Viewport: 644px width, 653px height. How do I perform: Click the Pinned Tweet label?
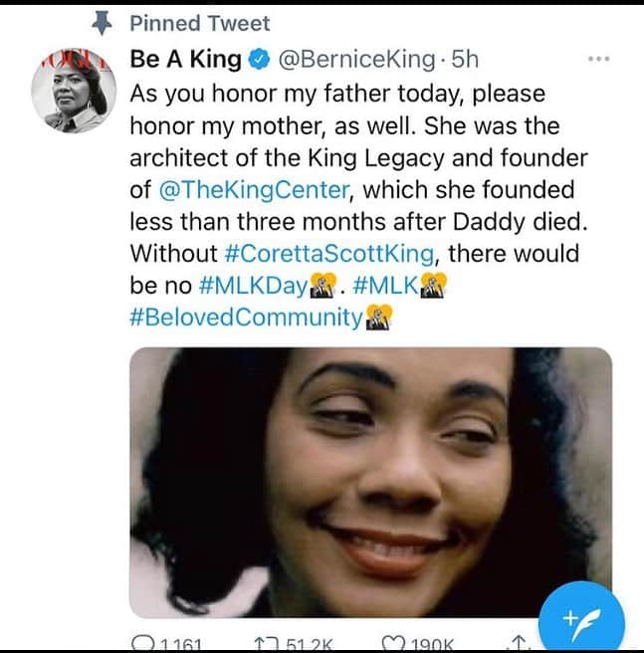(200, 23)
